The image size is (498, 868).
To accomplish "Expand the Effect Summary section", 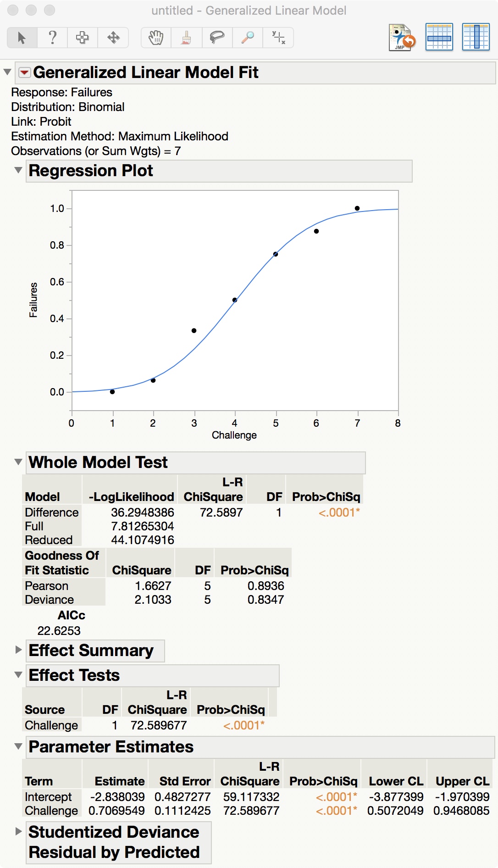I will (x=18, y=650).
